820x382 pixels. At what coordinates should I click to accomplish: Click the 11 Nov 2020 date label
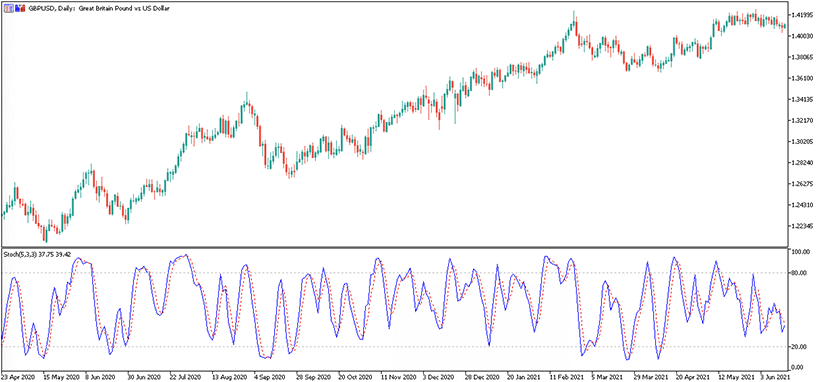[398, 377]
